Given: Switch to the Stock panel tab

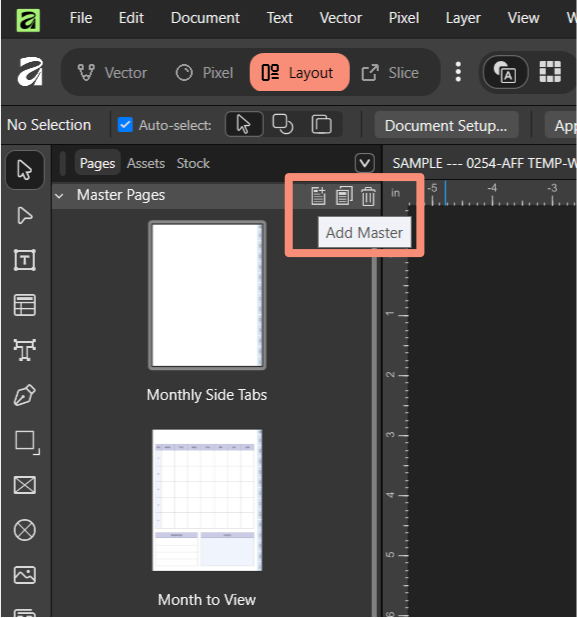Looking at the screenshot, I should [x=193, y=163].
